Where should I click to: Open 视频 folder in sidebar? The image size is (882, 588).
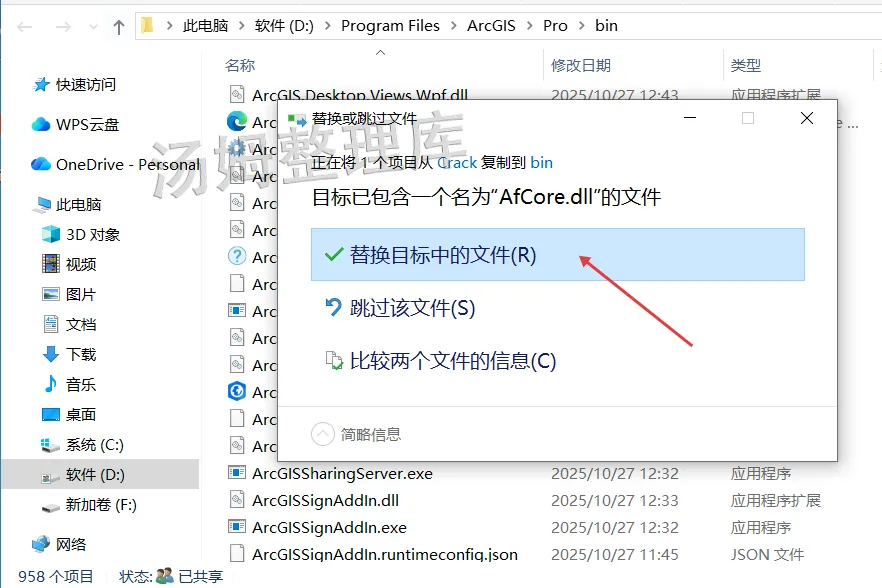pos(81,264)
